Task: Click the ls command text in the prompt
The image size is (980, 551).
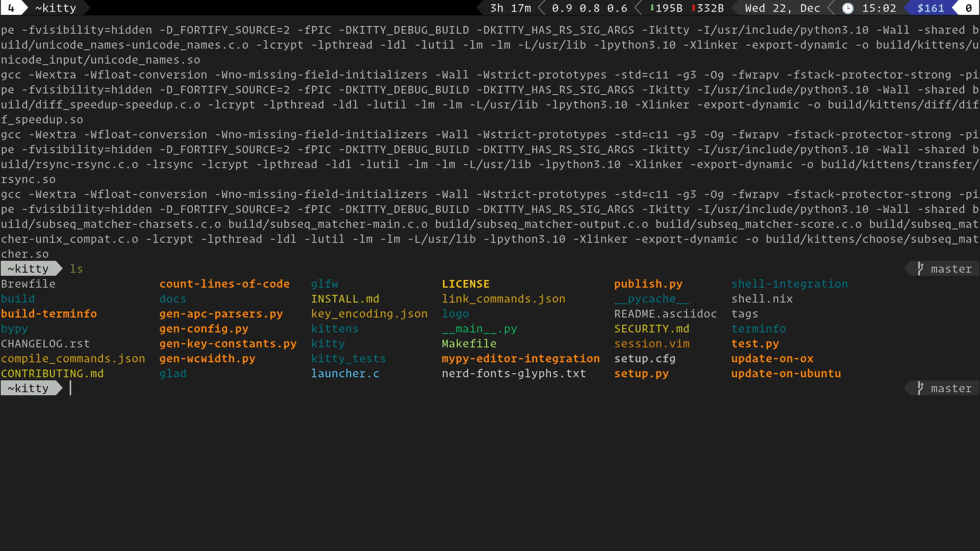Action: coord(76,269)
